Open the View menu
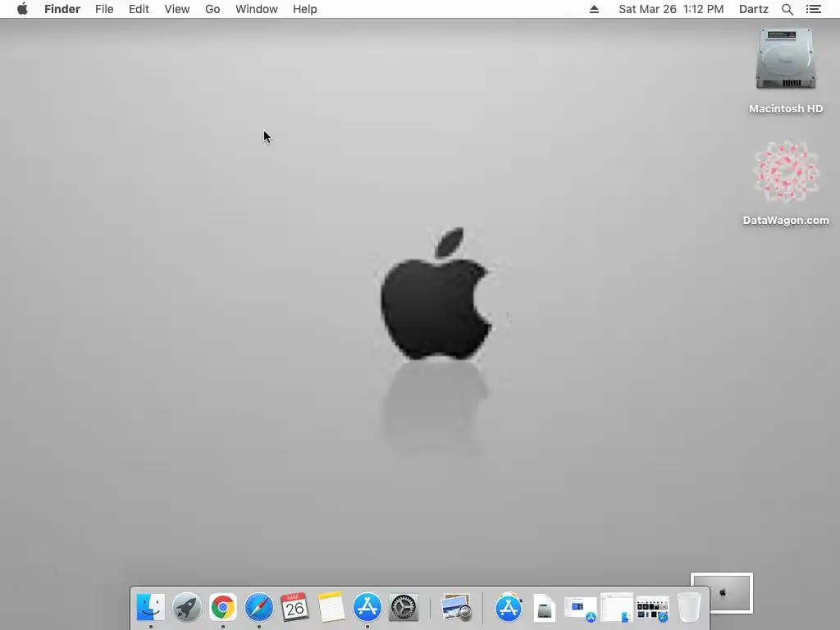 (x=177, y=9)
